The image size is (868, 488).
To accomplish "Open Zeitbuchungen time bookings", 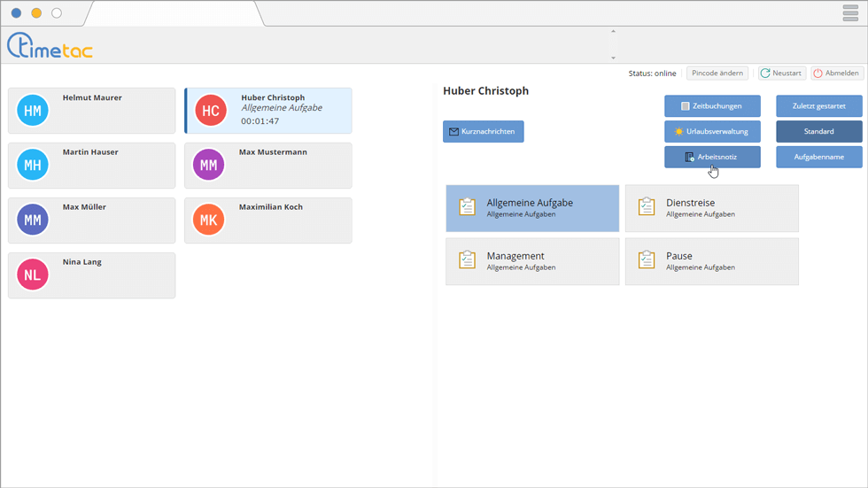I will [x=712, y=106].
